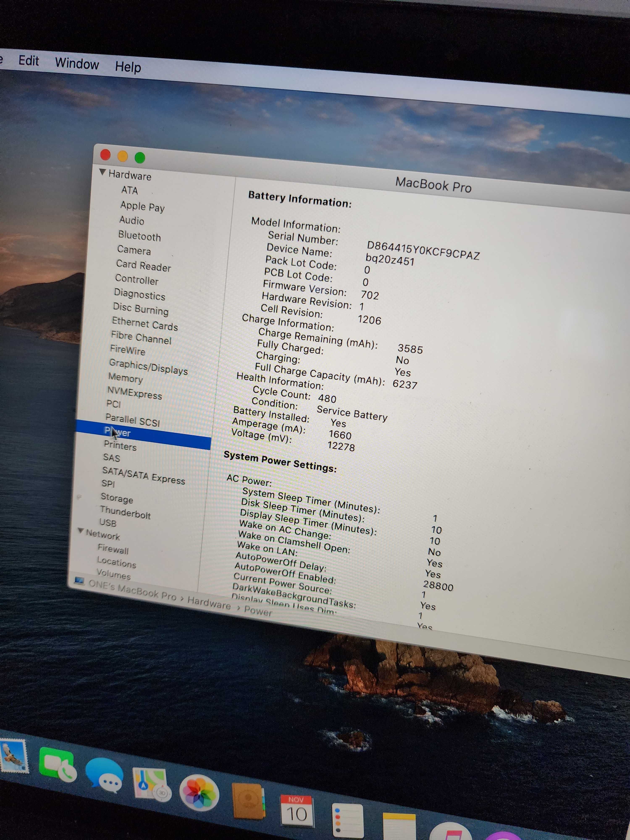630x840 pixels.
Task: Click the computer icon in path bar
Action: (x=79, y=581)
